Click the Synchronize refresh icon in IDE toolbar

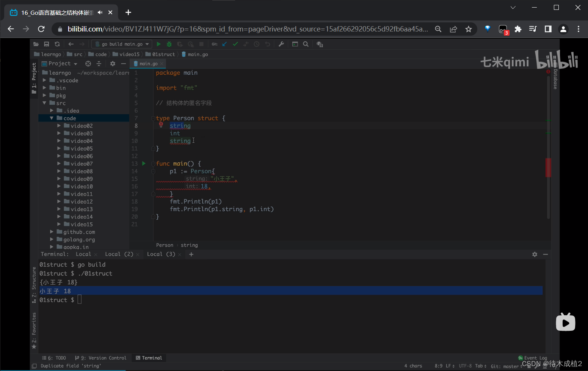pyautogui.click(x=57, y=44)
